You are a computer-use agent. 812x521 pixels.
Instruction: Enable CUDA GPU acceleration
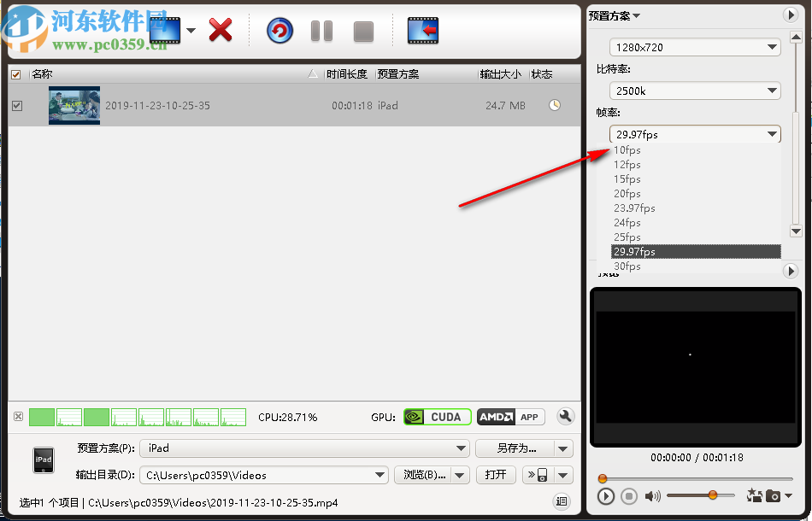pos(437,417)
